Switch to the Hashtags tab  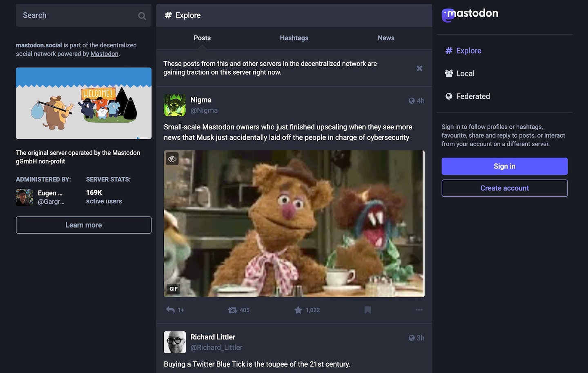tap(294, 38)
